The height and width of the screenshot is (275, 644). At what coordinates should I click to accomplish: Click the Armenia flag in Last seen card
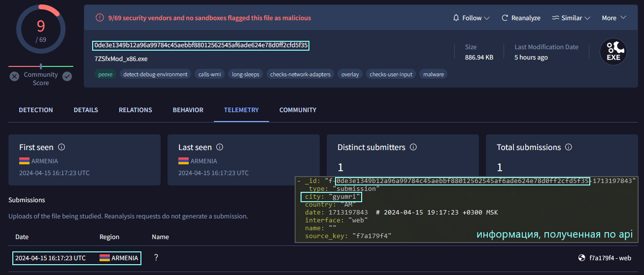tap(183, 161)
